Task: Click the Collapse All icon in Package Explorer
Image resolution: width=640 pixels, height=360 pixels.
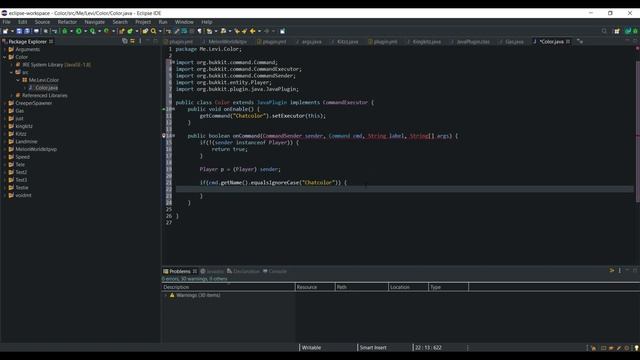Action: [125, 41]
